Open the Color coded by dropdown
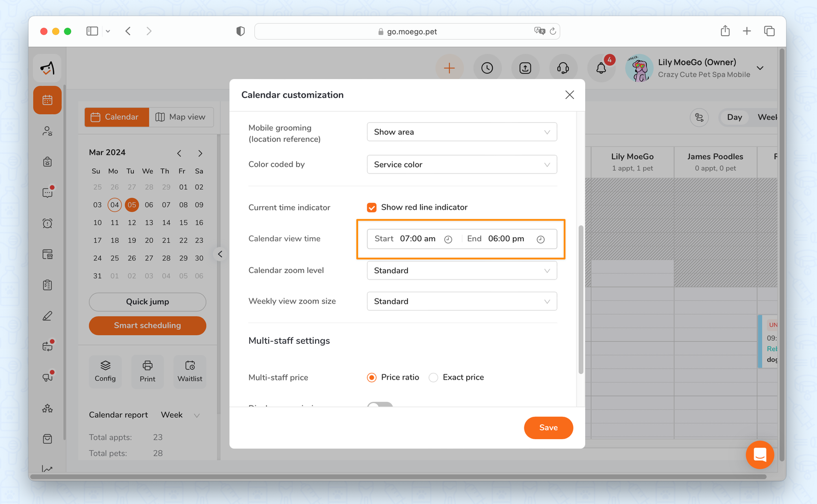817x504 pixels. coord(461,164)
